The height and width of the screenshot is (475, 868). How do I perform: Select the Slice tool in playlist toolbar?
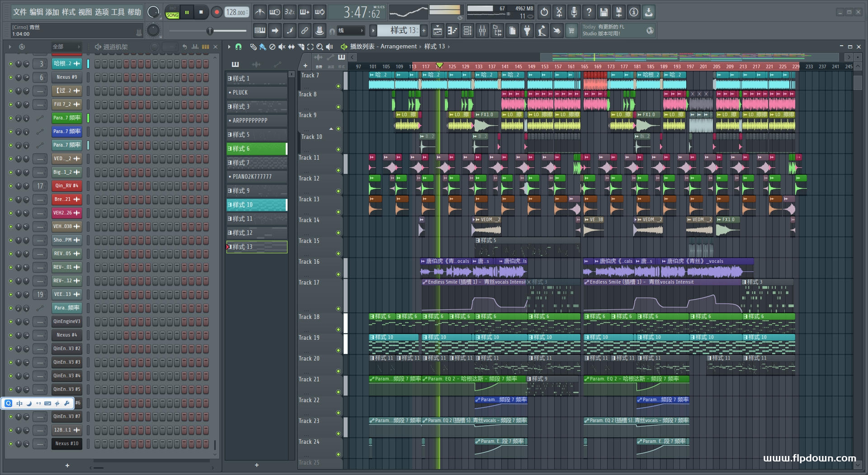301,47
